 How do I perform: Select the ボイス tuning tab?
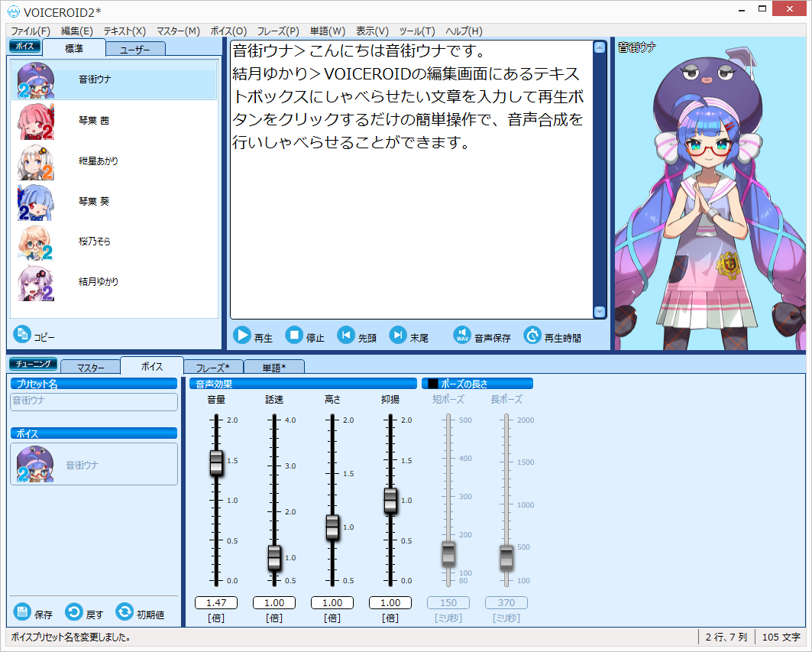pyautogui.click(x=152, y=366)
